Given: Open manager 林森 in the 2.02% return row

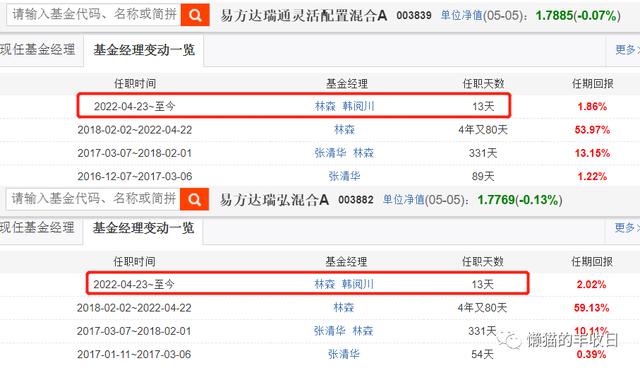Looking at the screenshot, I should (324, 284).
